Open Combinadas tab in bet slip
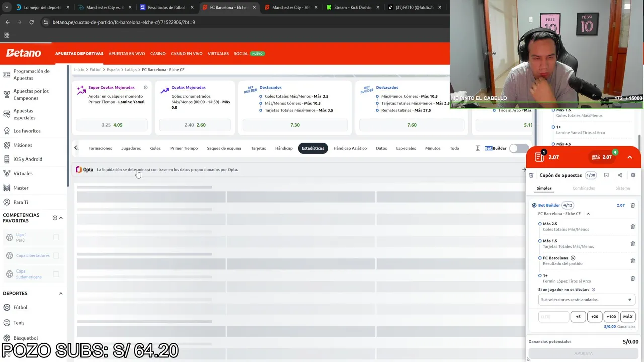Image resolution: width=644 pixels, height=362 pixels. (x=584, y=188)
